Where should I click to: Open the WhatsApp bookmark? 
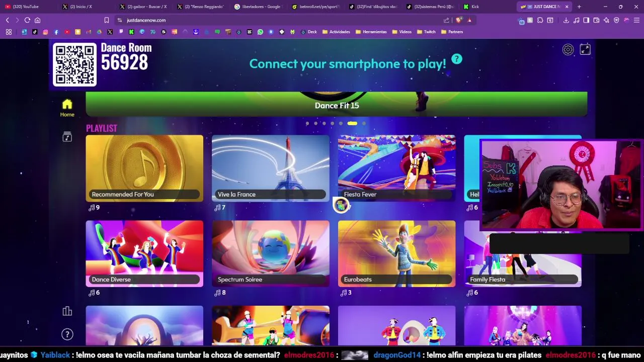[260, 32]
